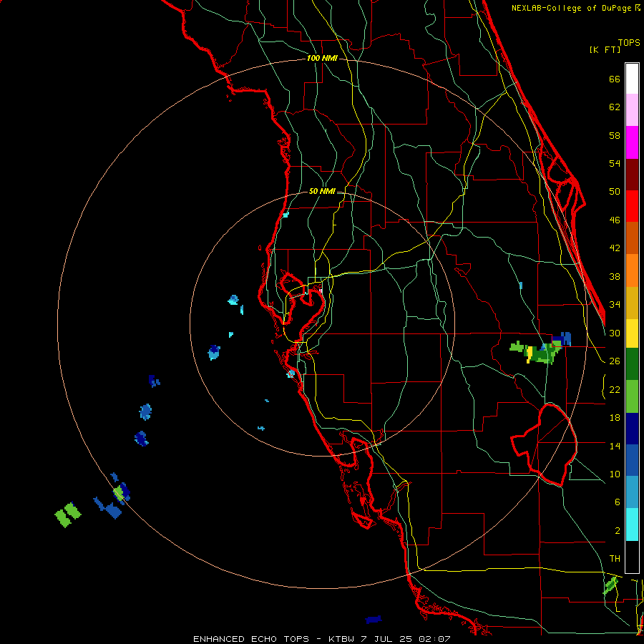Click the magenta legend swatch
The image size is (644, 644).
pos(632,142)
